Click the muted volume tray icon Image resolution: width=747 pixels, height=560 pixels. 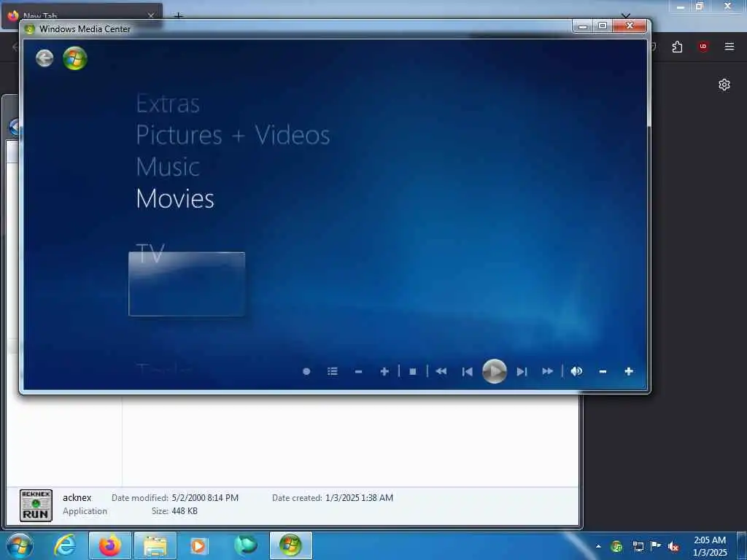673,546
